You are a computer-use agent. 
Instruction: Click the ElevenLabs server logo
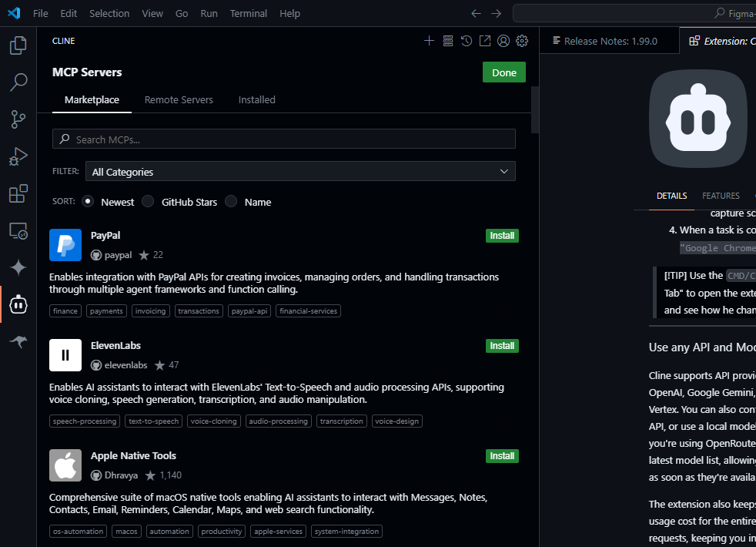coord(65,355)
